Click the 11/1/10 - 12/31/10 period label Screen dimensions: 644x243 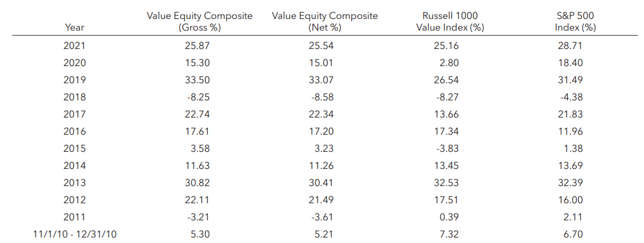(x=74, y=235)
